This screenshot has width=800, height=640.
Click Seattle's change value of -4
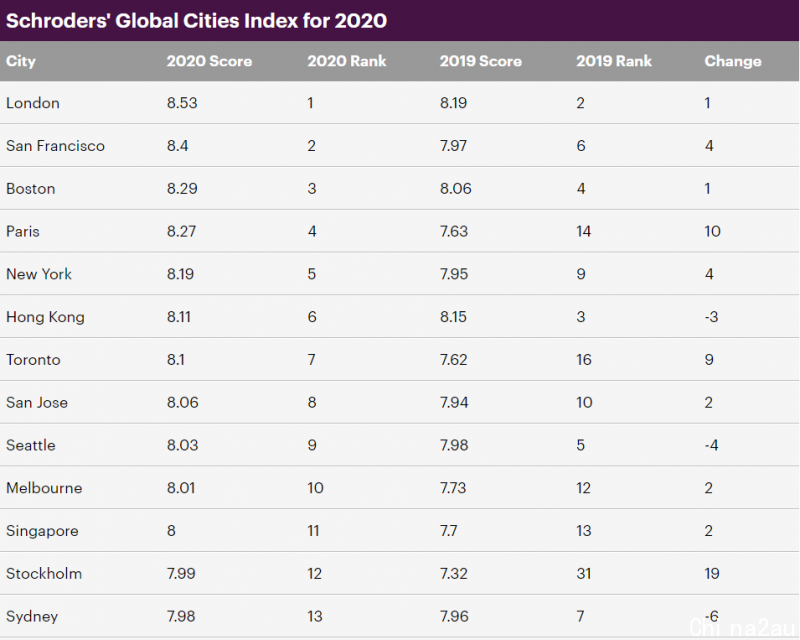(x=712, y=446)
